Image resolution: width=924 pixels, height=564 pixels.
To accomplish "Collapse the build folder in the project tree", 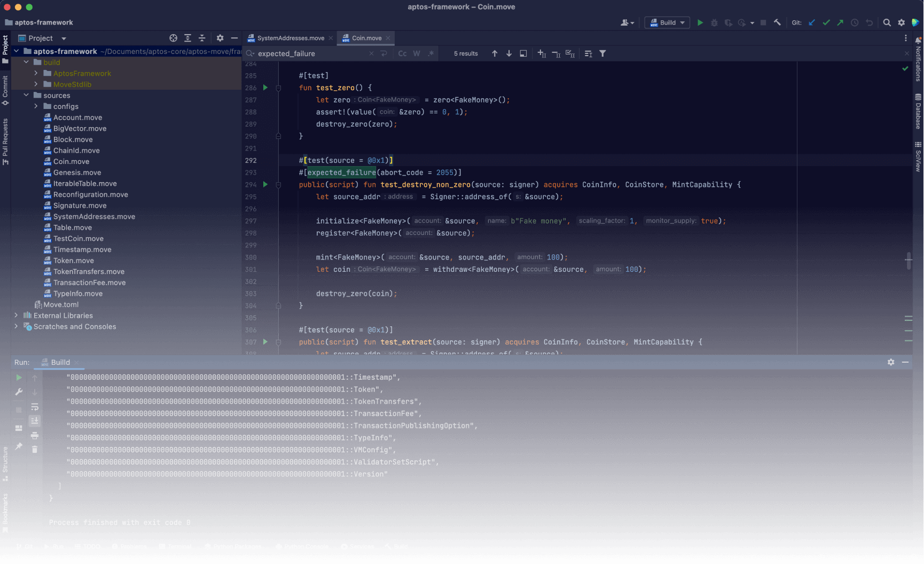I will click(x=26, y=62).
